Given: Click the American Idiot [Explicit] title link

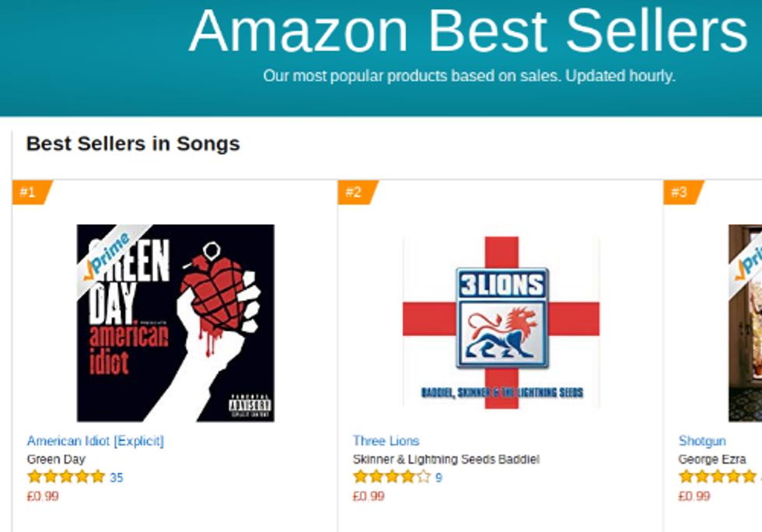Looking at the screenshot, I should click(95, 441).
